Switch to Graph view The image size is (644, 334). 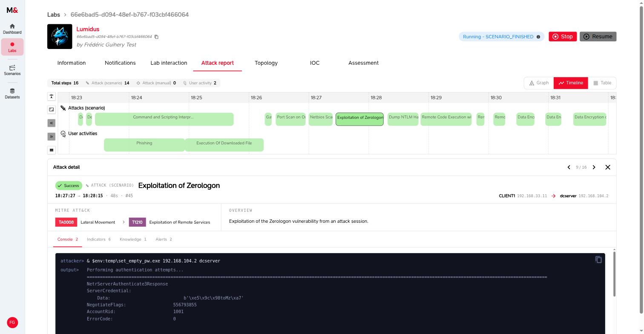pyautogui.click(x=539, y=83)
